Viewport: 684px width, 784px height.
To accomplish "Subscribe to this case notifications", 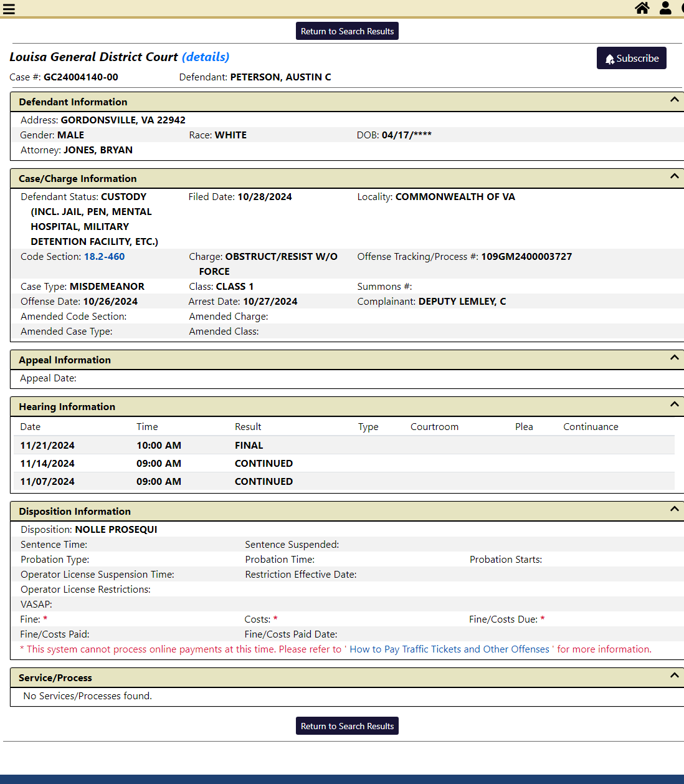I will pos(632,58).
